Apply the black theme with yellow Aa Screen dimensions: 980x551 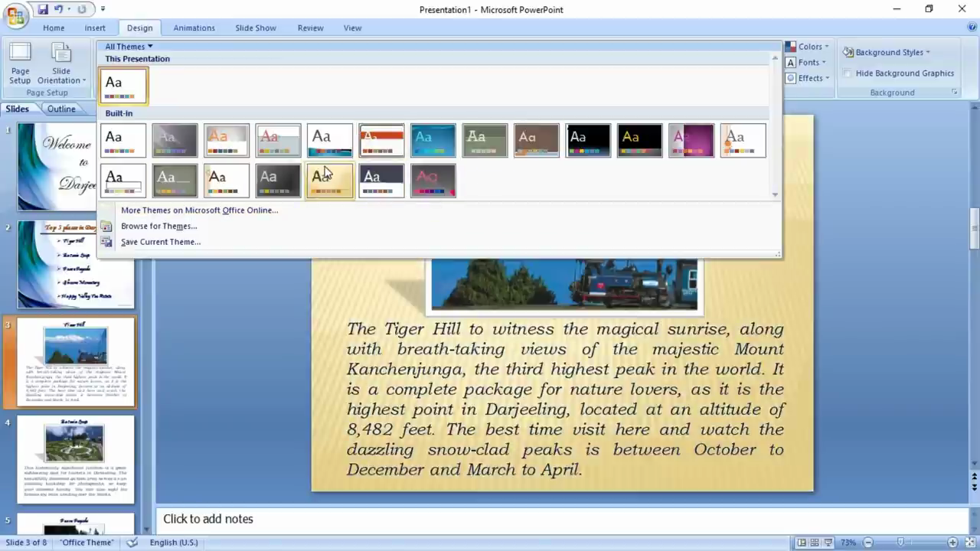click(x=639, y=141)
